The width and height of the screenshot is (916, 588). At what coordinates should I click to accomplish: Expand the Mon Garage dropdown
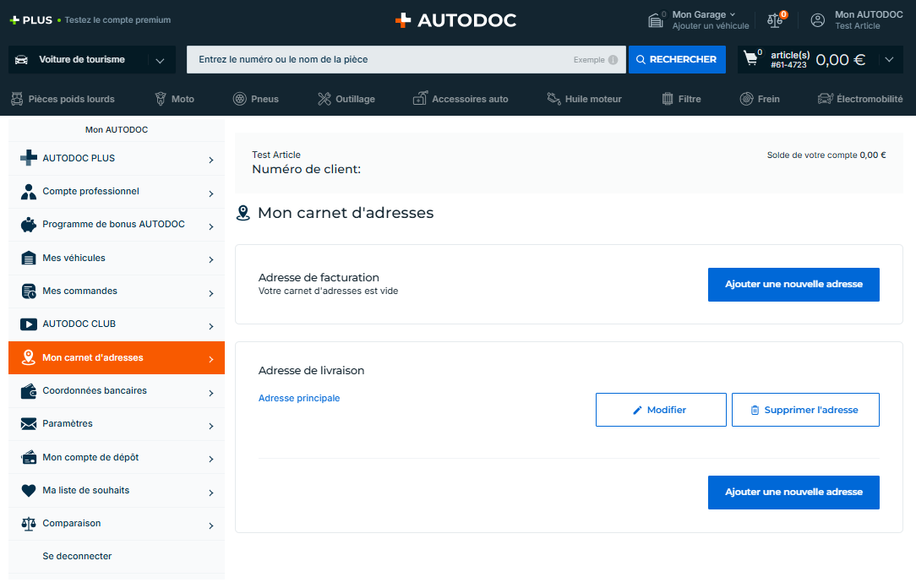pyautogui.click(x=732, y=14)
